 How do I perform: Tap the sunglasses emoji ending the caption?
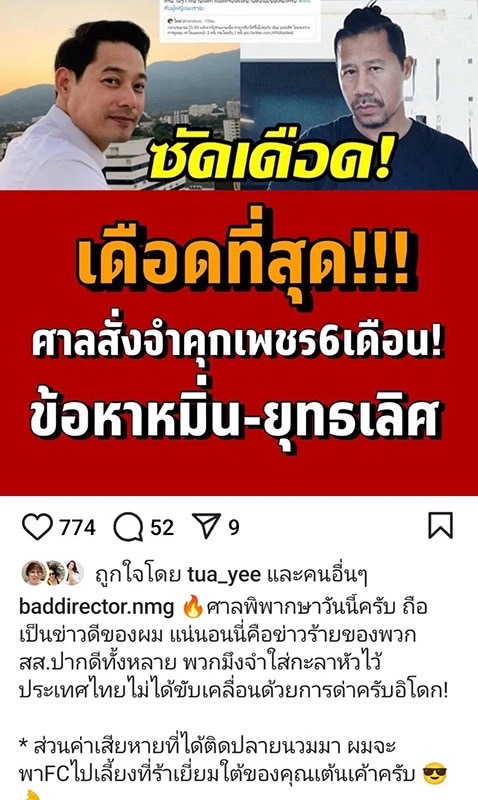(435, 774)
